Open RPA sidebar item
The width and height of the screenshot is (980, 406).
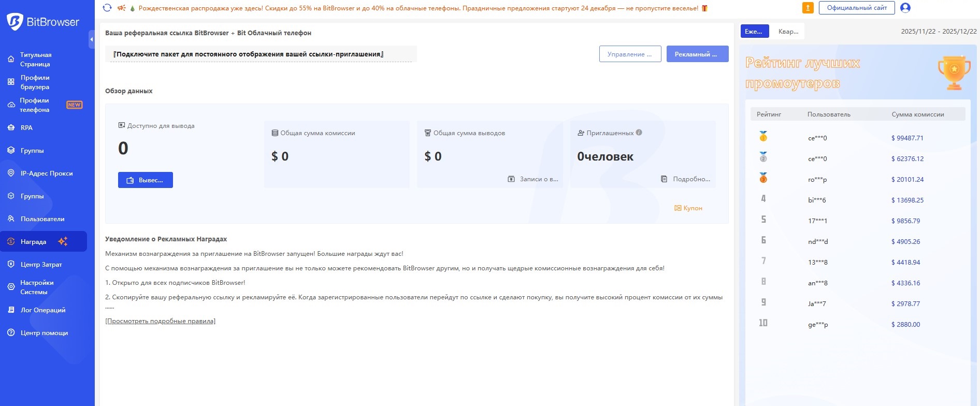pos(26,128)
